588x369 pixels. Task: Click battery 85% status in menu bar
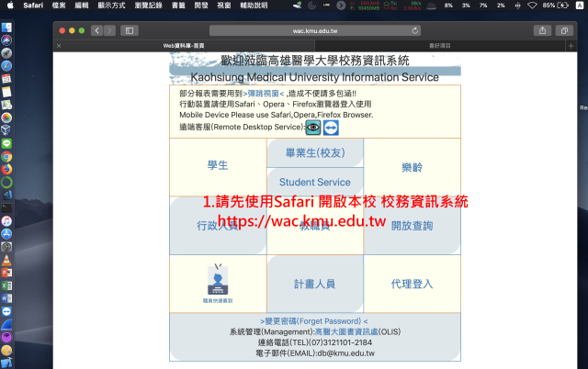click(x=555, y=6)
